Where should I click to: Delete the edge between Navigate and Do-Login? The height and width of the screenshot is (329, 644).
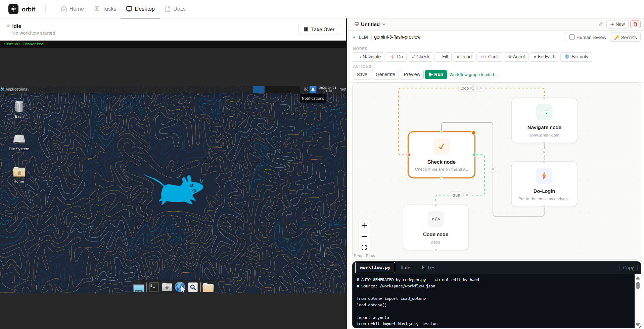click(544, 152)
